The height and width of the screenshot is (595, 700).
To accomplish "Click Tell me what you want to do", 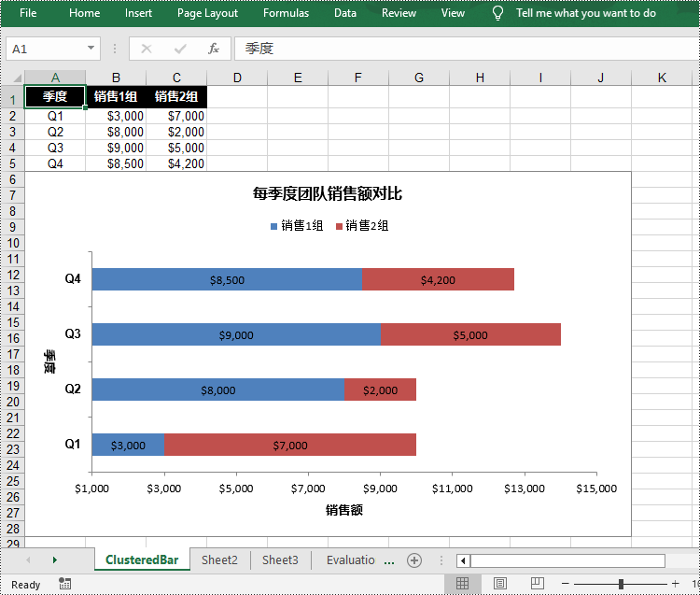I will pyautogui.click(x=586, y=13).
